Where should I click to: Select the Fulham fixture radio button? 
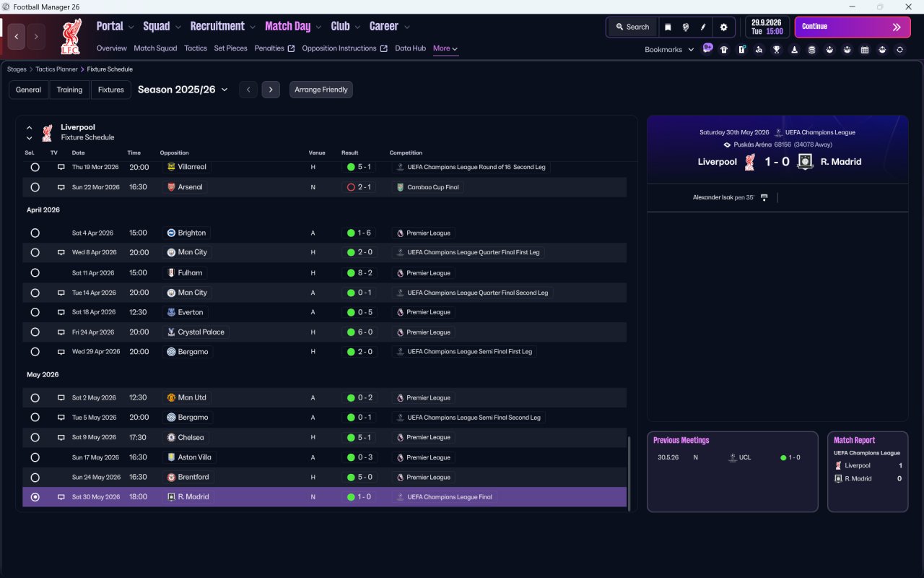(35, 273)
